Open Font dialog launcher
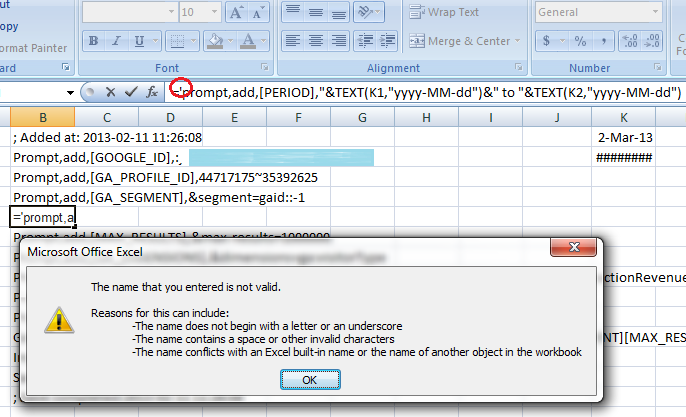Screen dimensions: 686x417 [x=265, y=67]
